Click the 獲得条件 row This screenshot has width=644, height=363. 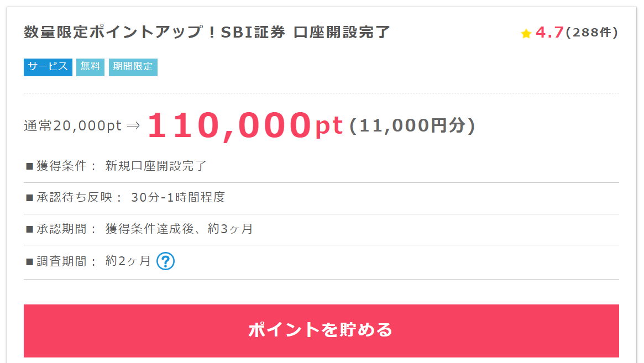(321, 166)
